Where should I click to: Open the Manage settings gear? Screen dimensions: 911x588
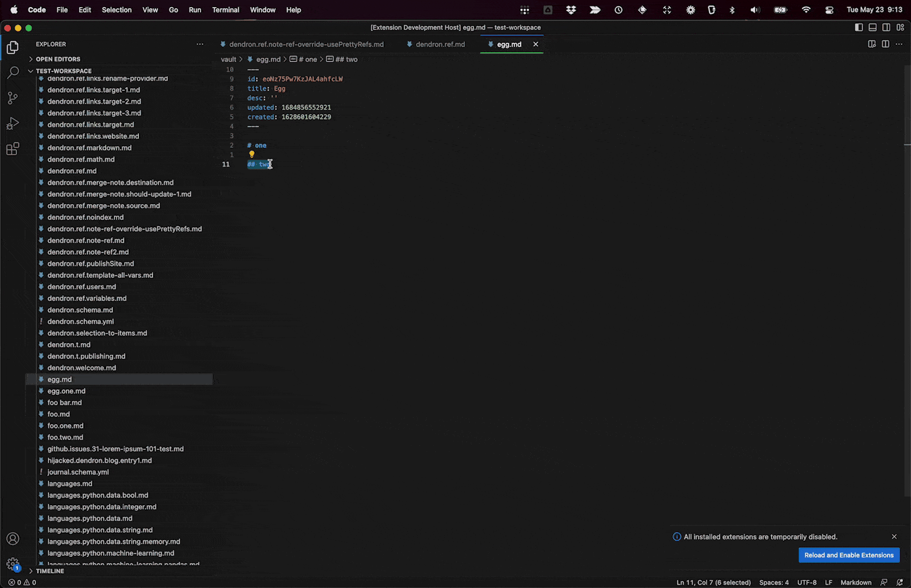click(13, 565)
